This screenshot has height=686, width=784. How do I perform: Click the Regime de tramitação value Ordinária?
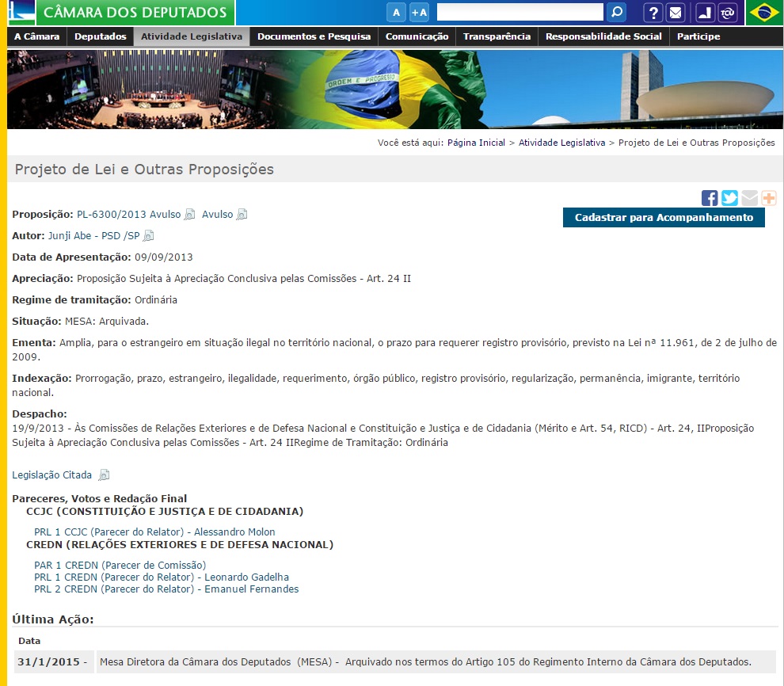(156, 300)
